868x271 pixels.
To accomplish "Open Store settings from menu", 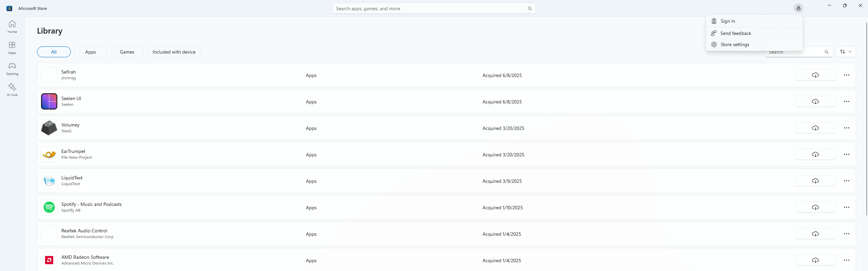I will tap(735, 44).
